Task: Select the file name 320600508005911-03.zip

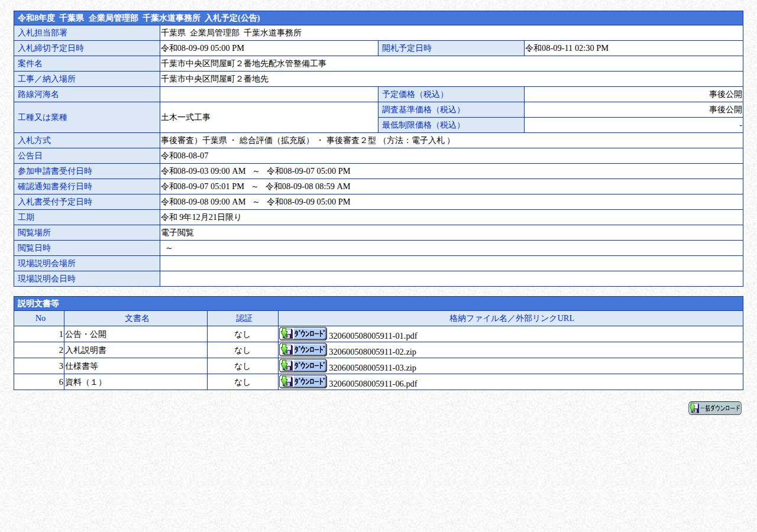Action: coord(372,368)
